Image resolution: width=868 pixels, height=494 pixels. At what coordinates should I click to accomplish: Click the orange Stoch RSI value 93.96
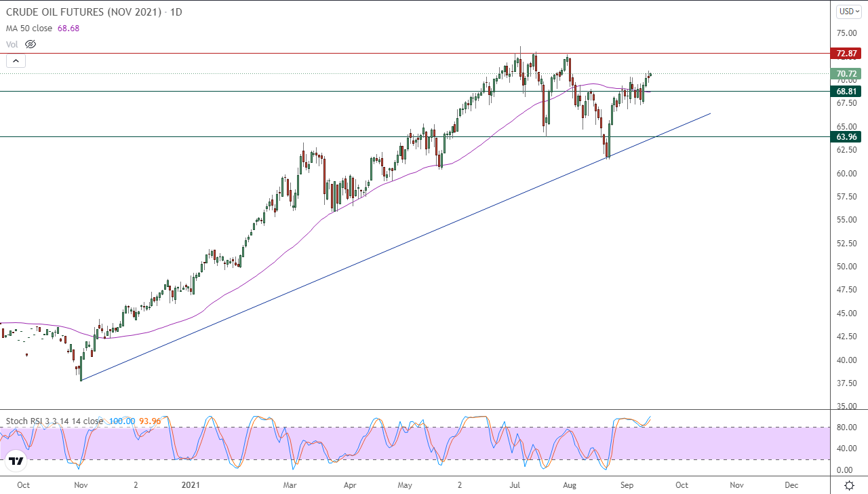[150, 421]
